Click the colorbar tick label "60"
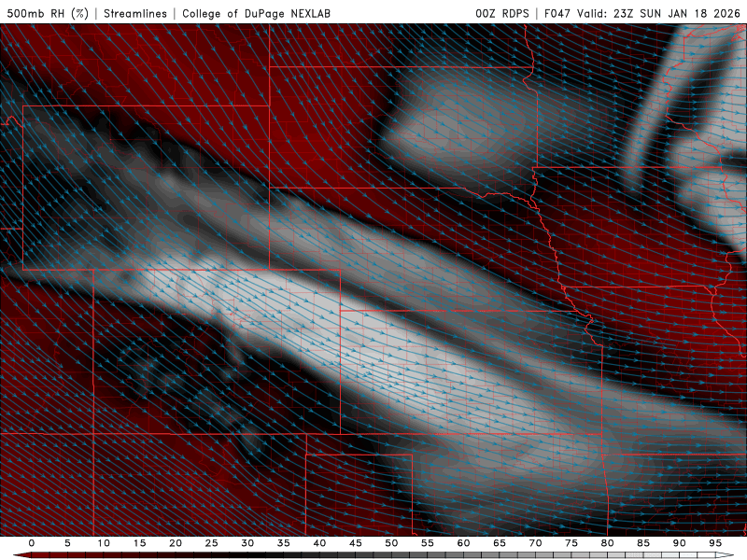Screen dimensions: 747x560 click(463, 543)
